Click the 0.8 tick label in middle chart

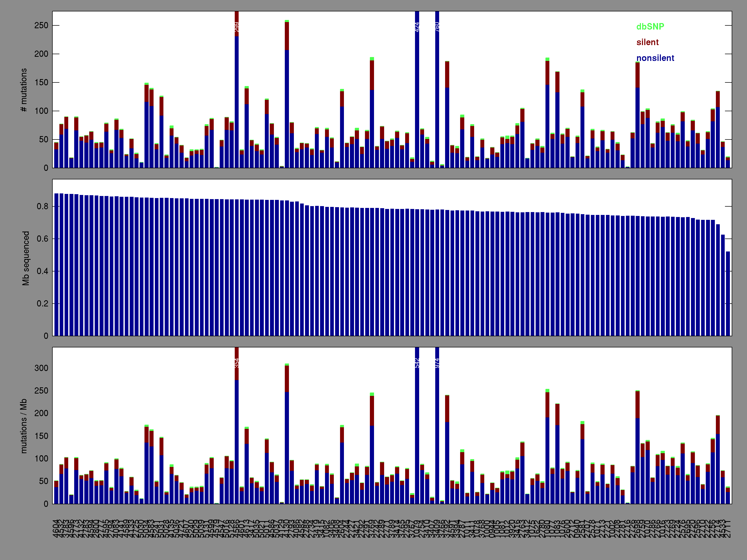pos(43,207)
